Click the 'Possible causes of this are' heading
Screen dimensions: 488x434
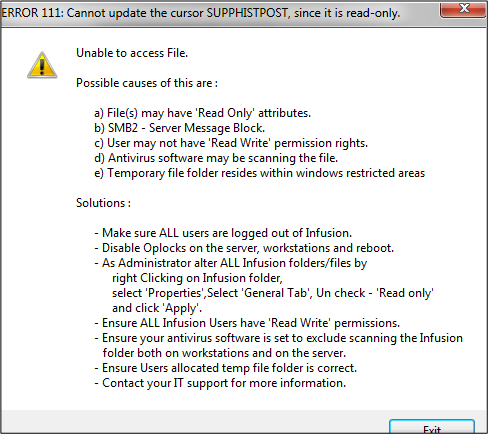pyautogui.click(x=147, y=83)
